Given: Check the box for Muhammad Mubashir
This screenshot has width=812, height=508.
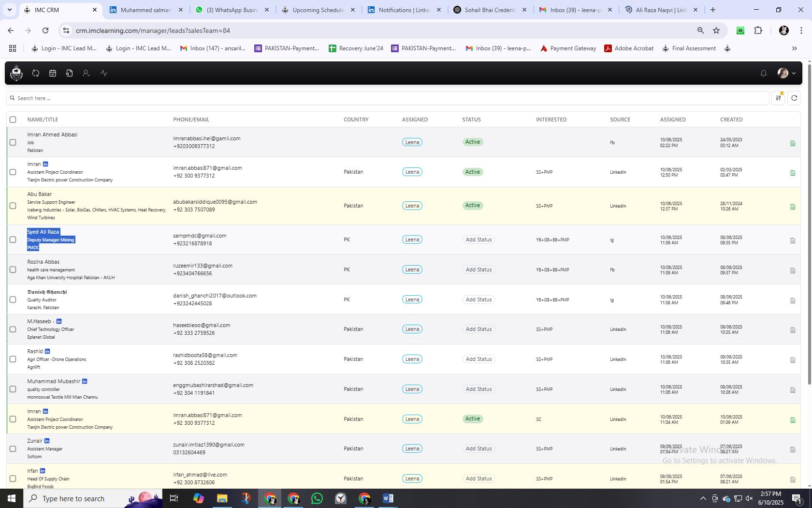Looking at the screenshot, I should coord(13,389).
